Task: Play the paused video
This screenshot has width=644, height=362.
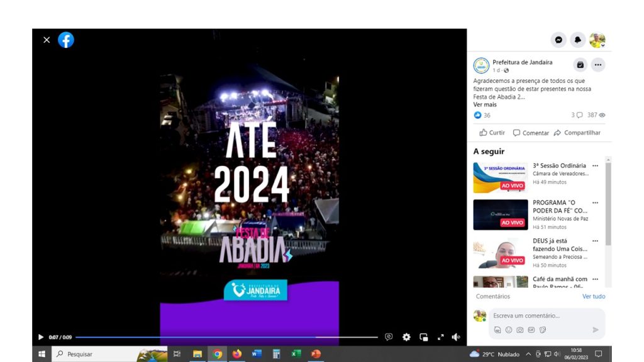Action: click(x=41, y=337)
